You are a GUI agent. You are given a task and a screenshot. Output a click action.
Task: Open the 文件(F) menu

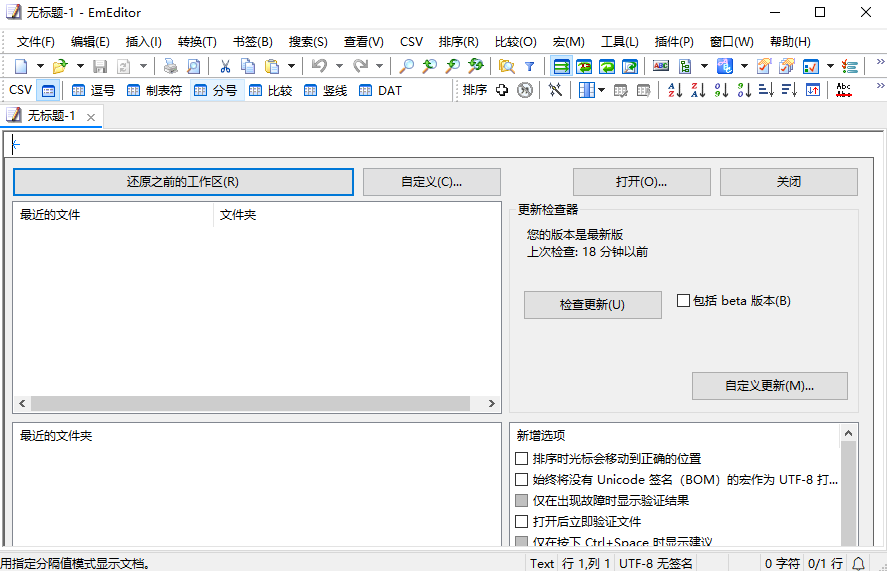click(x=36, y=42)
